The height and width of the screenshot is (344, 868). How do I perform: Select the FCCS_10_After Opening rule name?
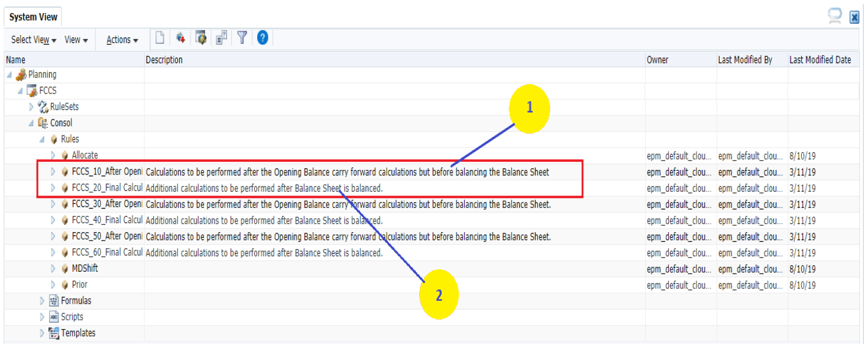[107, 172]
